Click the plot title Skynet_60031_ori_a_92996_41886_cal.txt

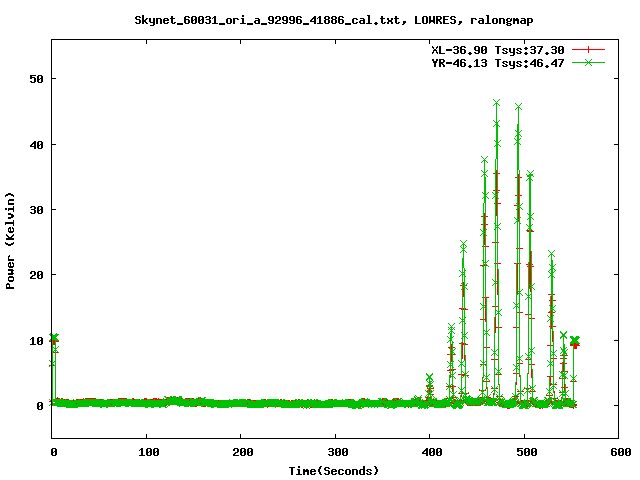(x=333, y=20)
